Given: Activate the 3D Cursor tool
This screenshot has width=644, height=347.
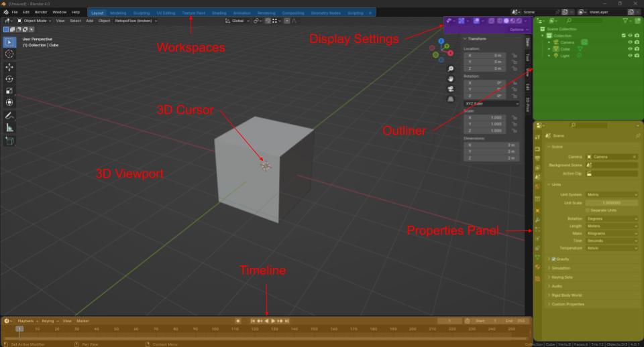Looking at the screenshot, I should [9, 54].
